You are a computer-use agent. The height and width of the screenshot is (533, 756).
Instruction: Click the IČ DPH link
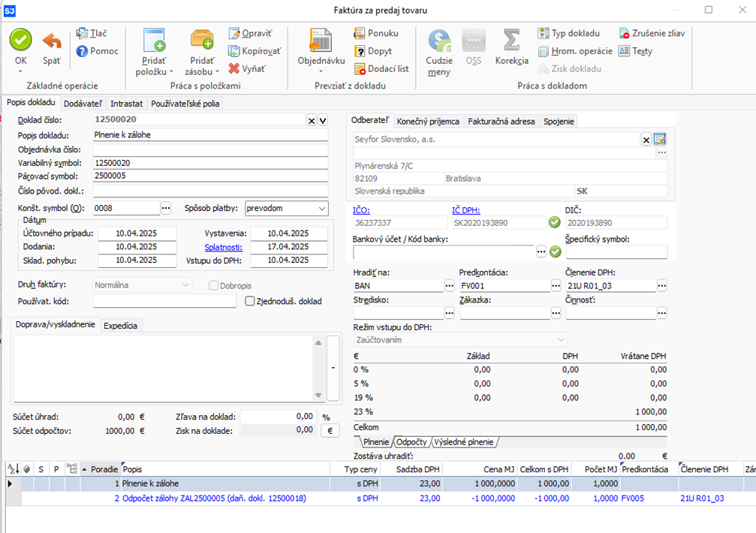[x=465, y=210]
